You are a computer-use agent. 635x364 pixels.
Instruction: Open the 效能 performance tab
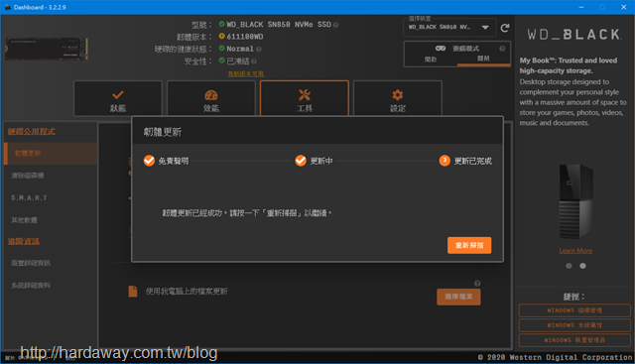point(211,98)
